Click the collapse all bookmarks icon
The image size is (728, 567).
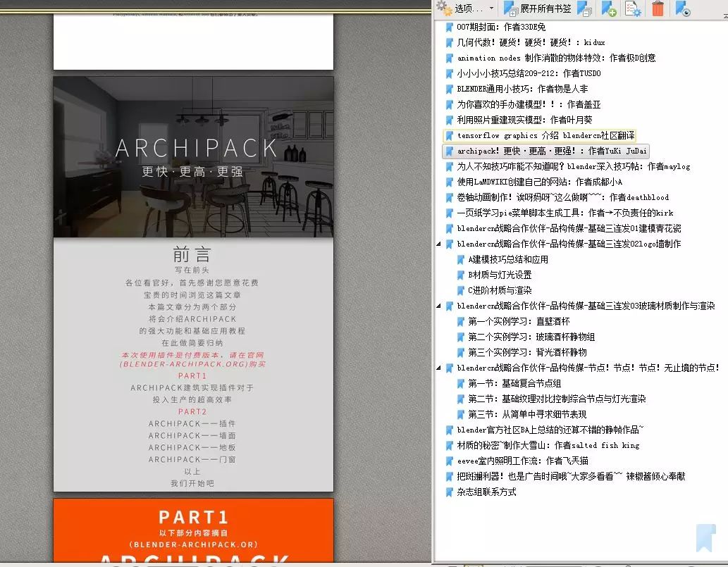(584, 8)
